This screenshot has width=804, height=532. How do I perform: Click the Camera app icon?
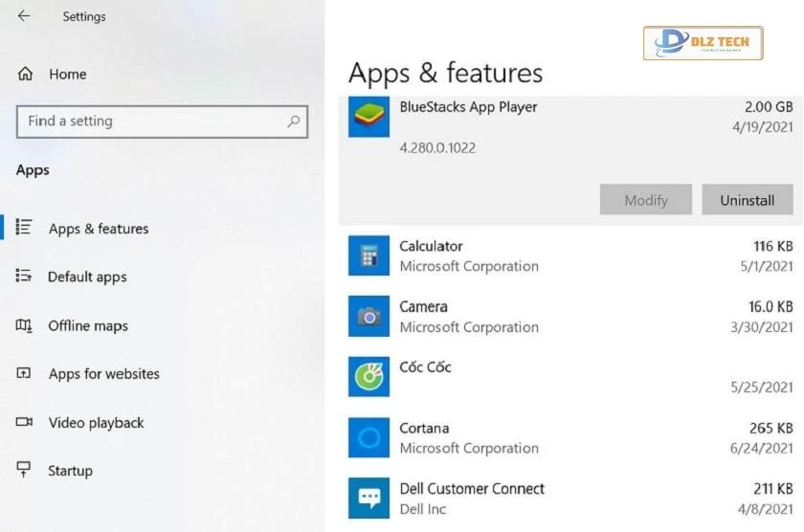tap(368, 317)
